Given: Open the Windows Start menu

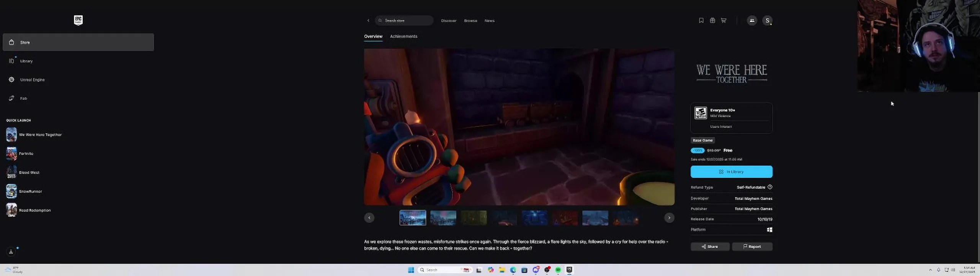Looking at the screenshot, I should coord(411,270).
